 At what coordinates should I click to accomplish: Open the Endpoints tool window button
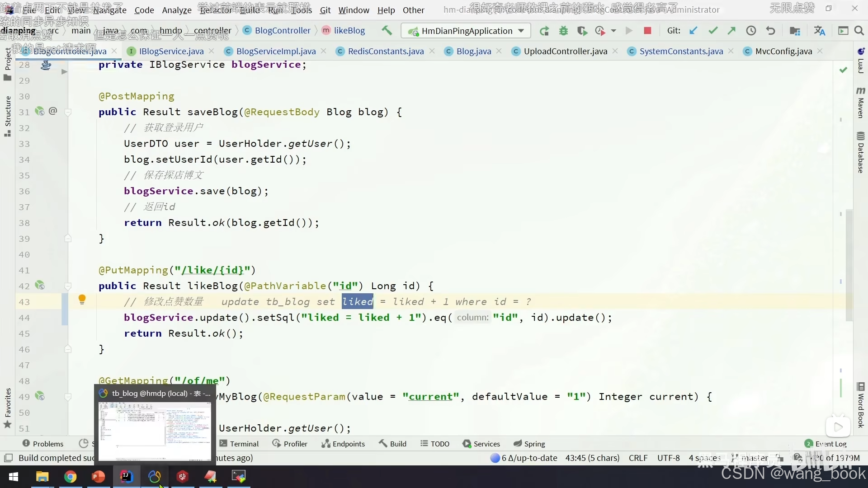tap(343, 444)
